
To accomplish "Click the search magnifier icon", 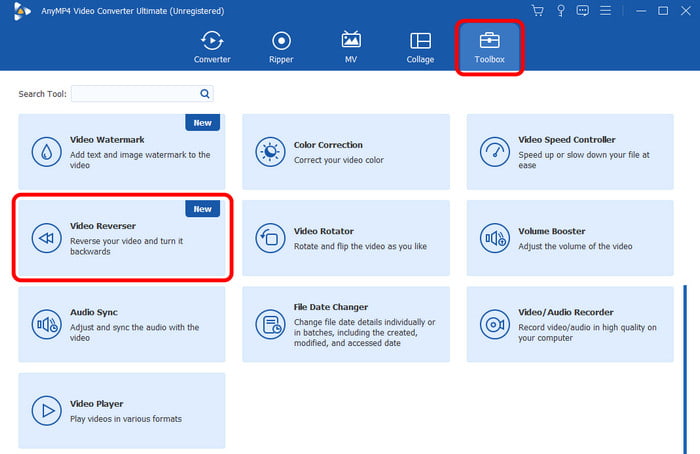I will pyautogui.click(x=204, y=93).
